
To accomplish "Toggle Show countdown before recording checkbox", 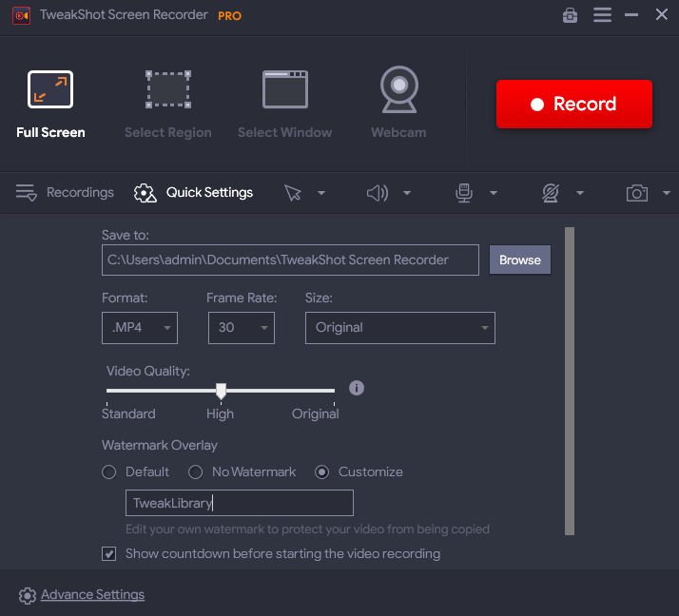I will click(x=109, y=553).
